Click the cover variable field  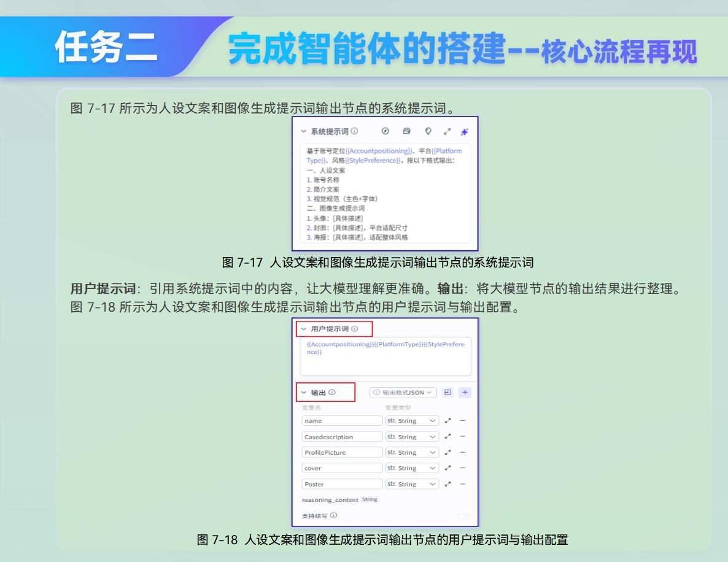coord(342,468)
